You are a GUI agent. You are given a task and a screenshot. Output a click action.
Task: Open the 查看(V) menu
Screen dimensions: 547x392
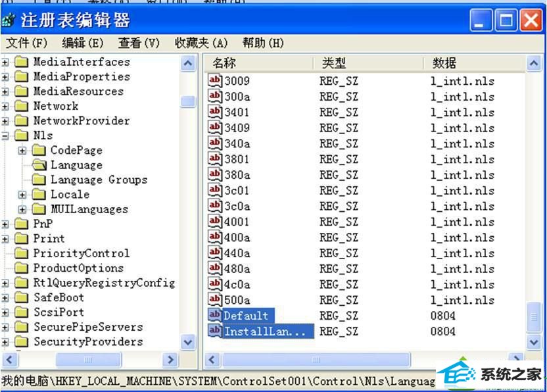tap(139, 43)
